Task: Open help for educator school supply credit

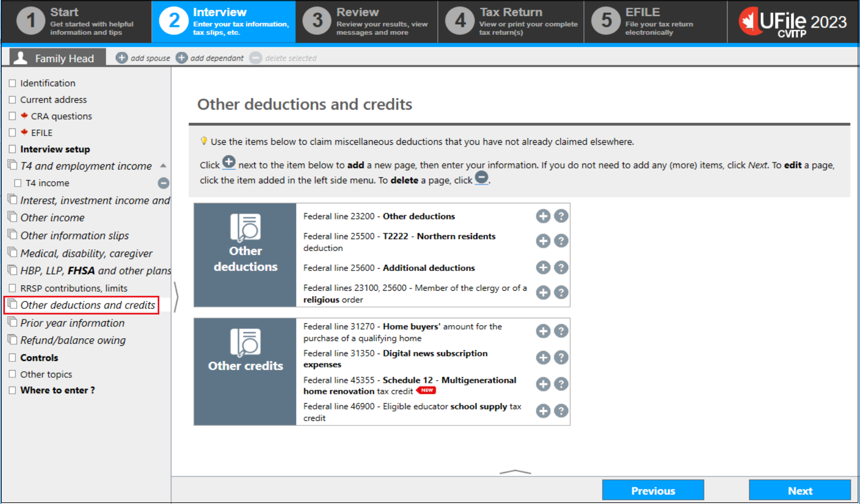Action: point(561,411)
